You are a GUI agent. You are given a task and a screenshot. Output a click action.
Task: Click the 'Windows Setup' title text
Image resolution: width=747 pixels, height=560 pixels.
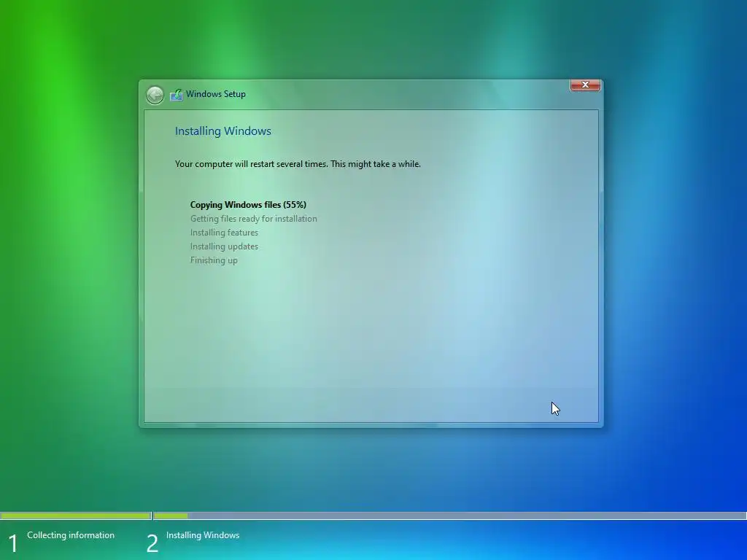216,94
